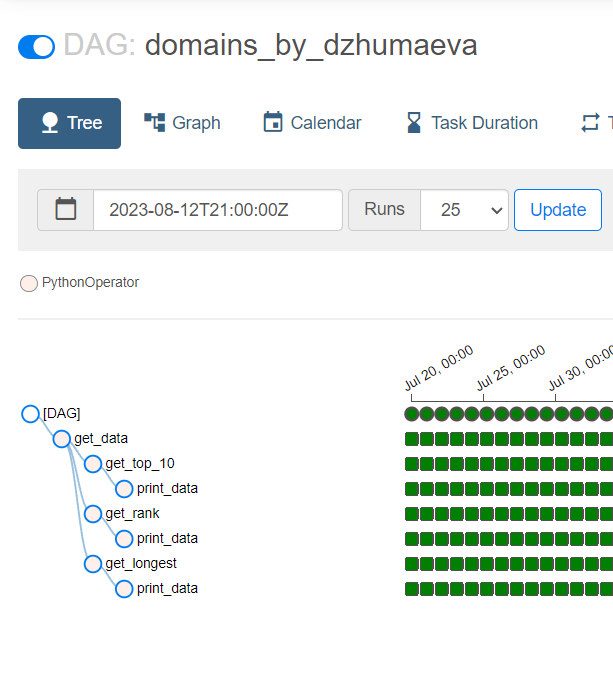Click the Jul 25, 00:00 timeline label
This screenshot has width=613, height=681.
click(x=511, y=367)
